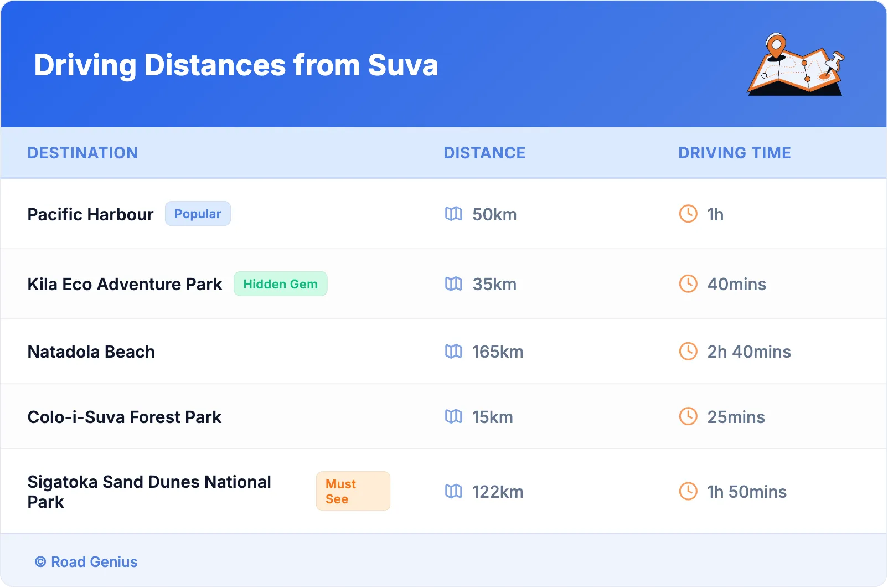Image resolution: width=888 pixels, height=588 pixels.
Task: Click the clock icon beside 40mins
Action: (688, 284)
